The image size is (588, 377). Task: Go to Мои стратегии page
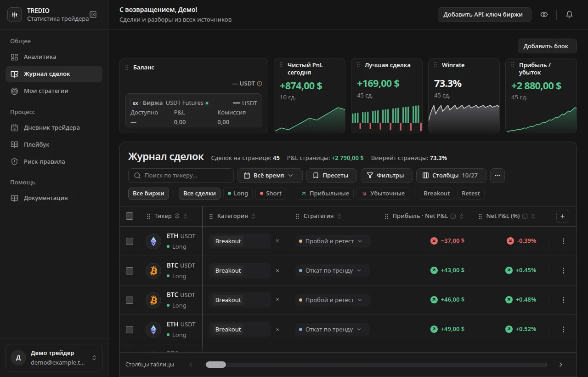pyautogui.click(x=54, y=91)
